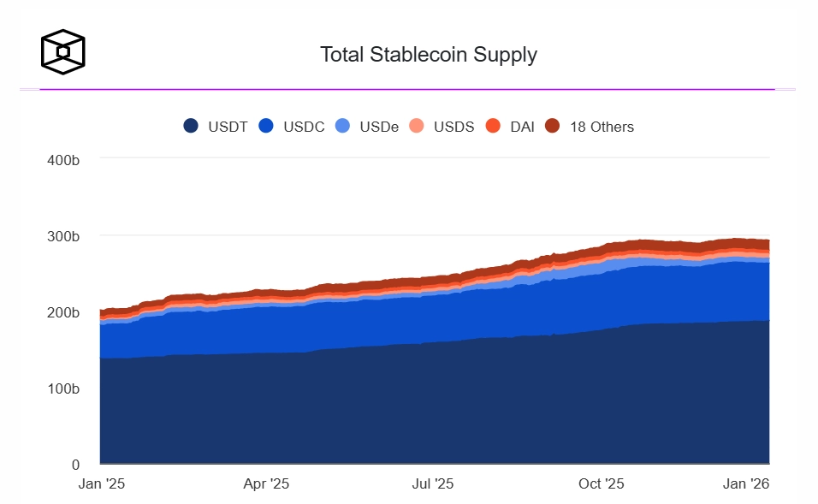The width and height of the screenshot is (818, 504).
Task: Toggle the USDT series label in legend
Action: point(228,127)
